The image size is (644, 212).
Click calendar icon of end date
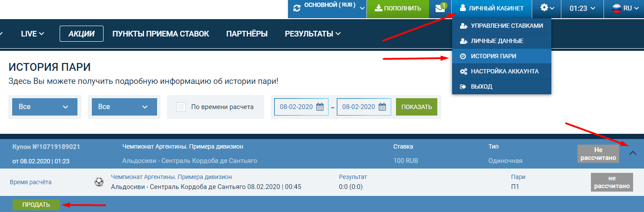[x=382, y=107]
